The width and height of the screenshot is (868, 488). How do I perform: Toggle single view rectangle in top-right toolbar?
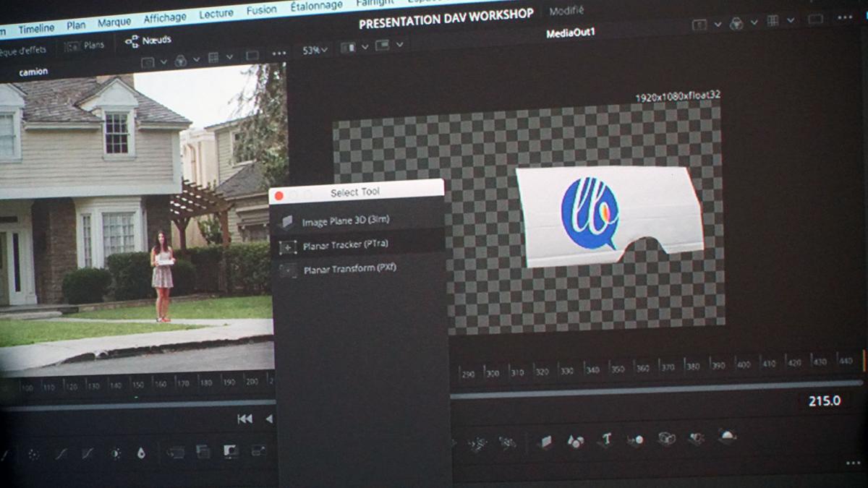816,20
